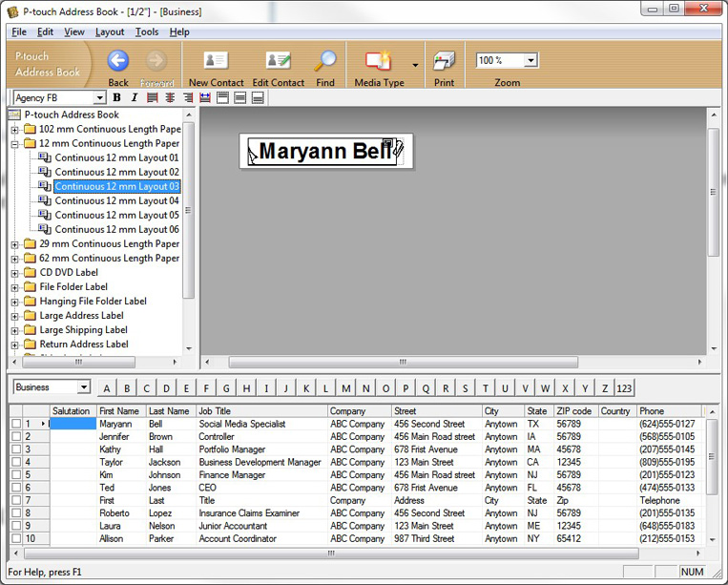The image size is (728, 585).
Task: Open the 100 % zoom dropdown
Action: 530,60
